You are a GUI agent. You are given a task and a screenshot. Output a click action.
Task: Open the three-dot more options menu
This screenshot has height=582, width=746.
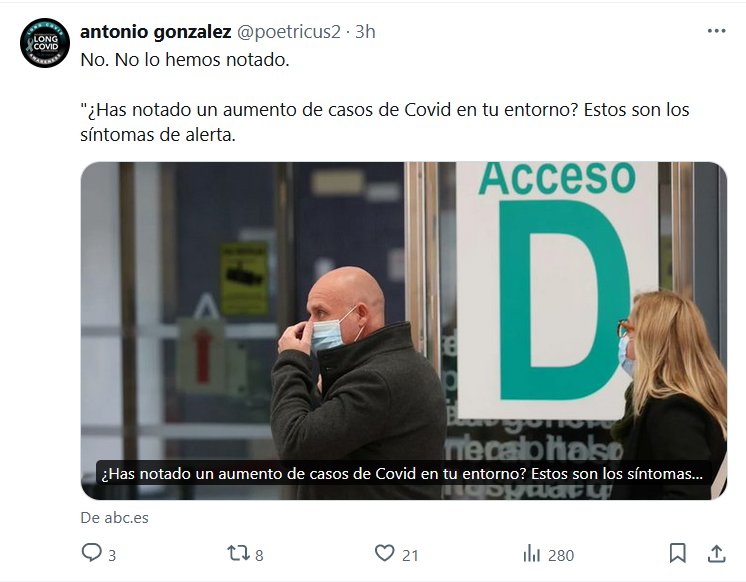(x=717, y=31)
